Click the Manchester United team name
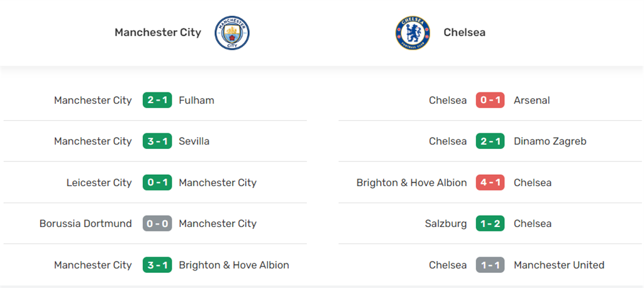 click(x=558, y=265)
